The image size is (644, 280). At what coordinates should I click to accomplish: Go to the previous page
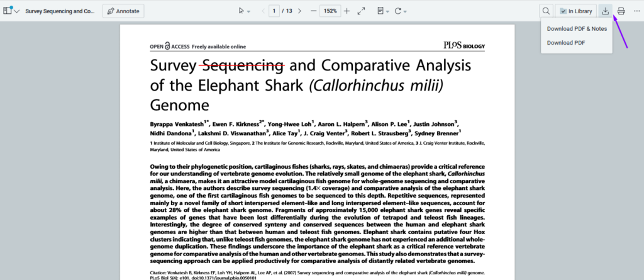[x=263, y=11]
